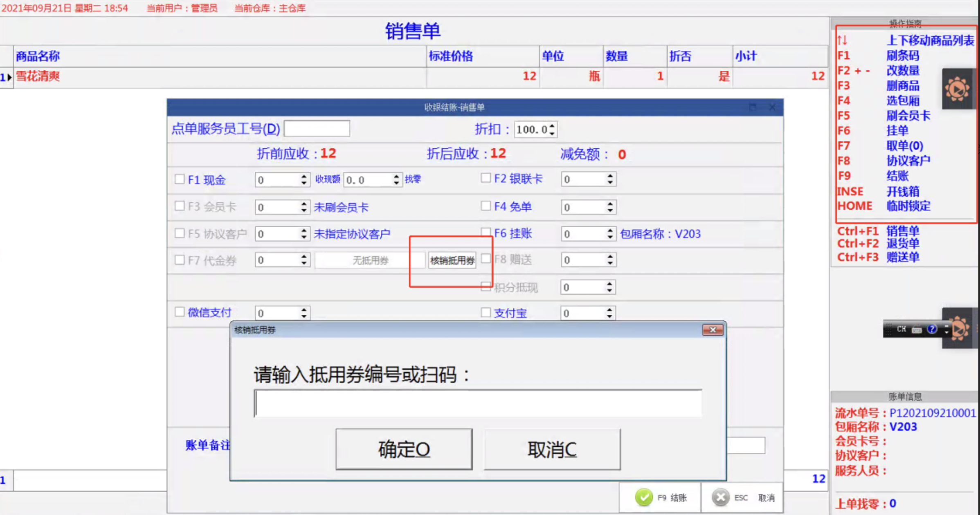
Task: Click the 流水单号 P1202109210001 text
Action: click(x=905, y=413)
